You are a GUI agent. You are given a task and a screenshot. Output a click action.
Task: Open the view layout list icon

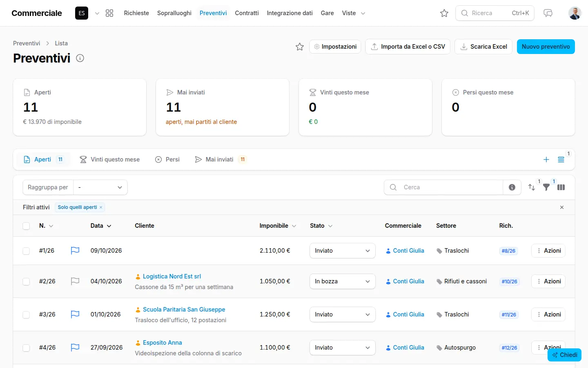(561, 159)
